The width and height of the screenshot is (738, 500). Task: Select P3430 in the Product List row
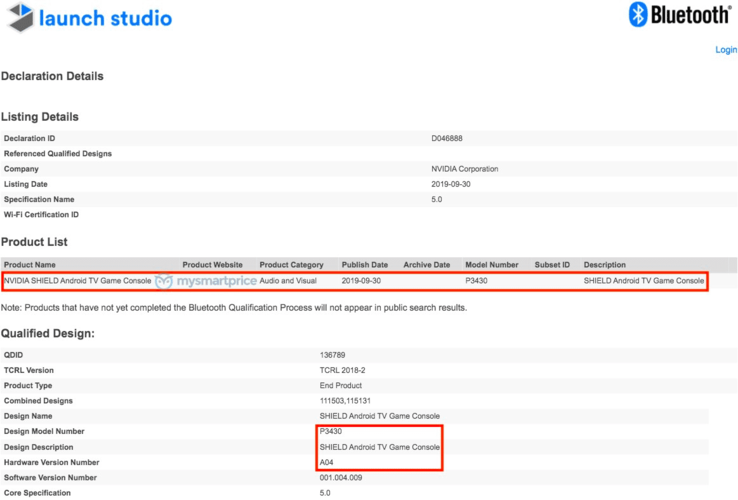pos(476,281)
